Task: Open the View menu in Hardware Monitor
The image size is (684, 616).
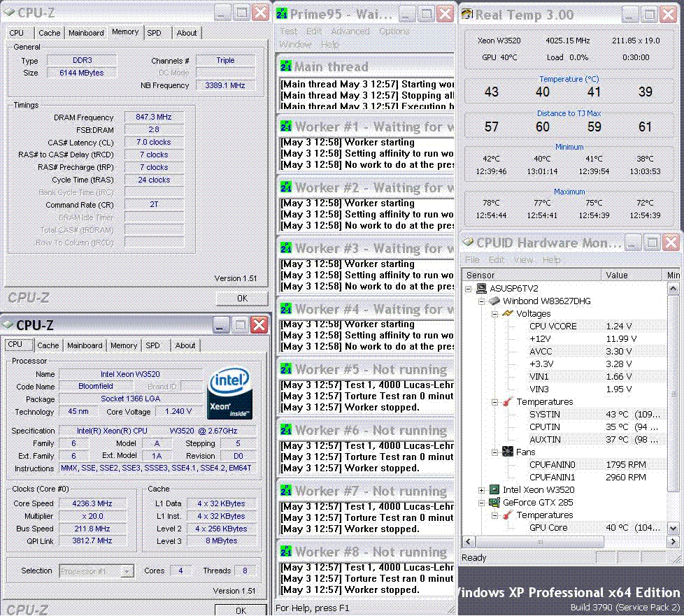Action: [x=523, y=260]
